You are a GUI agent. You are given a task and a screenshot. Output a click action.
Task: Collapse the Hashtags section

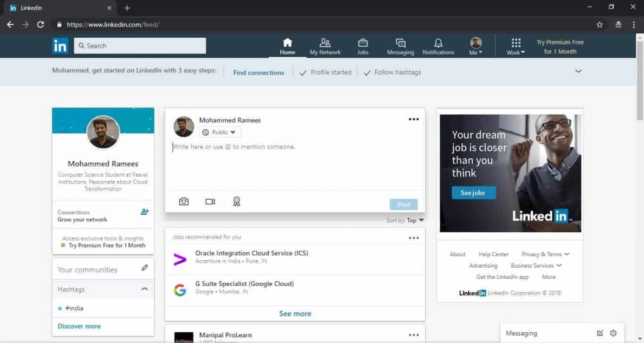(145, 289)
